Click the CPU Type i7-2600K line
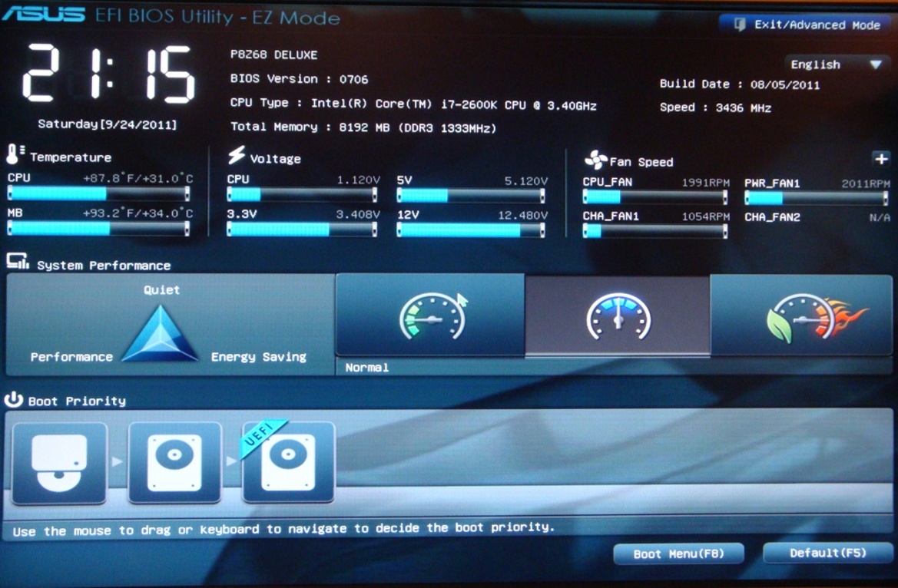Screen dimensions: 898x588 click(413, 104)
